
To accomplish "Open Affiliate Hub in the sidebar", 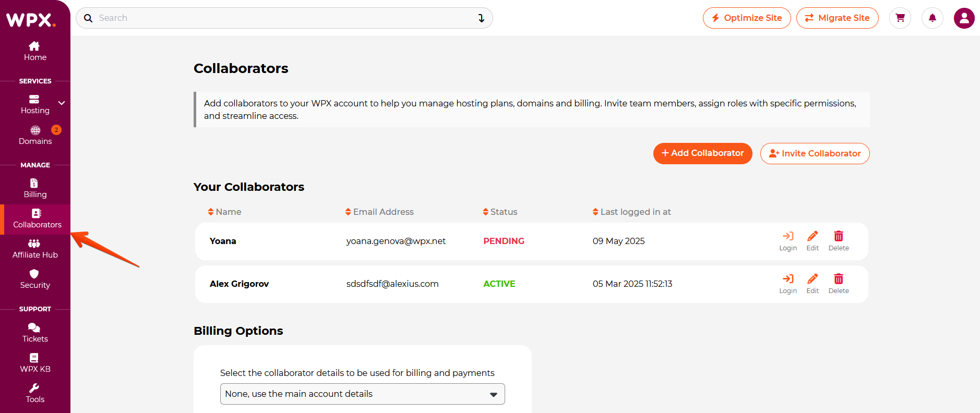I will [x=35, y=249].
